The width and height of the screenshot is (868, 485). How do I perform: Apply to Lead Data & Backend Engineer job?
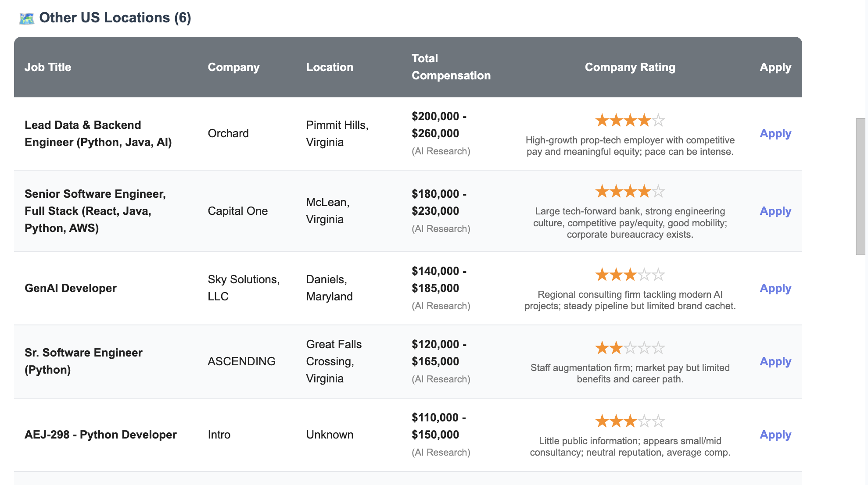pos(775,134)
